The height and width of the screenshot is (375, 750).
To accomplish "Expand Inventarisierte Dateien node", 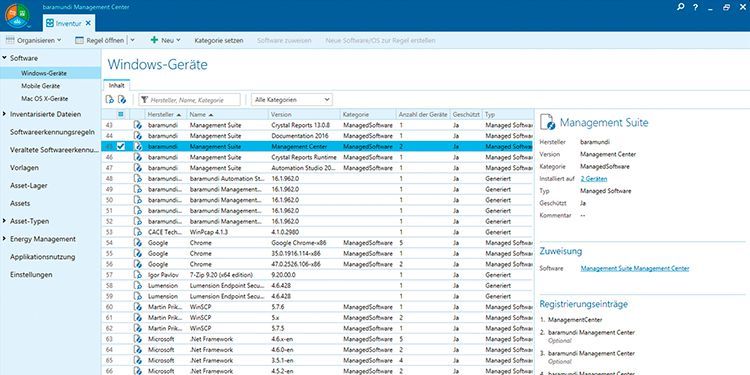I will (x=4, y=114).
